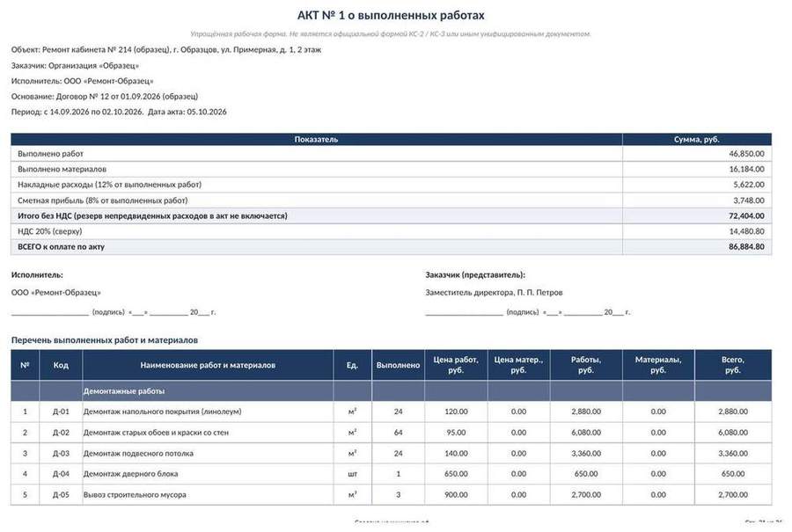Click the disclaimer note 'Упрощённая рабочая форма'
This screenshot has width=792, height=532.
(x=391, y=33)
